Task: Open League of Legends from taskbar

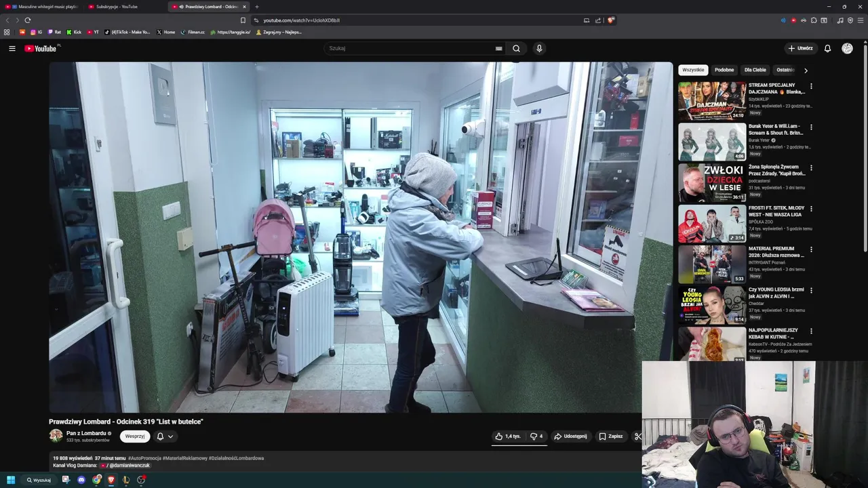Action: (126, 480)
